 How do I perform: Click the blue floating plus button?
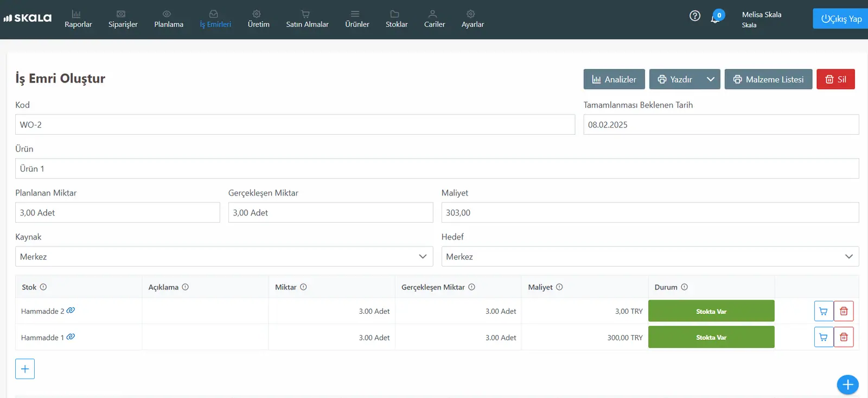point(847,385)
